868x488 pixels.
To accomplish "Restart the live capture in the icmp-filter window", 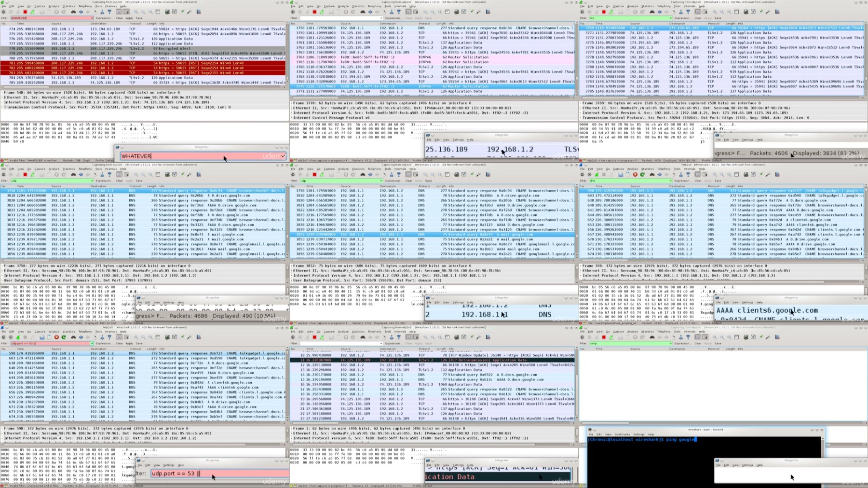I will (611, 337).
